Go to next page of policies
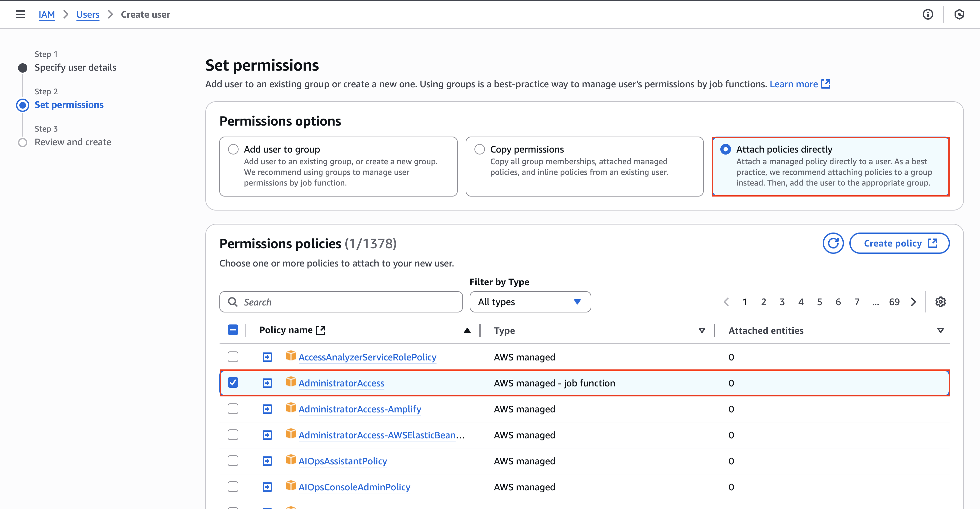This screenshot has height=509, width=980. (913, 302)
